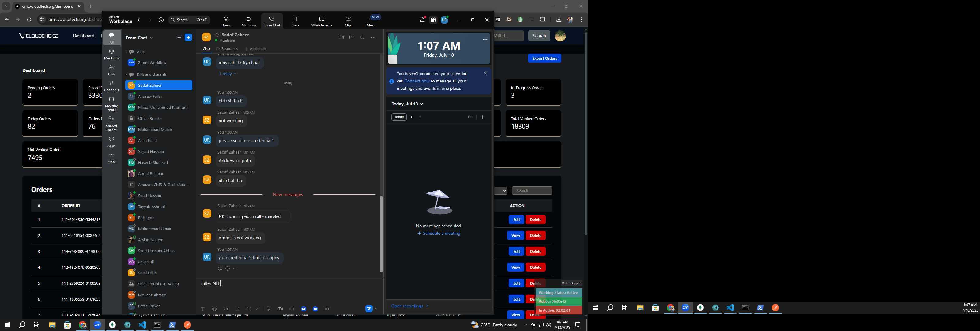980x331 pixels.
Task: Open the Zoom history clock icon
Action: pos(161,20)
